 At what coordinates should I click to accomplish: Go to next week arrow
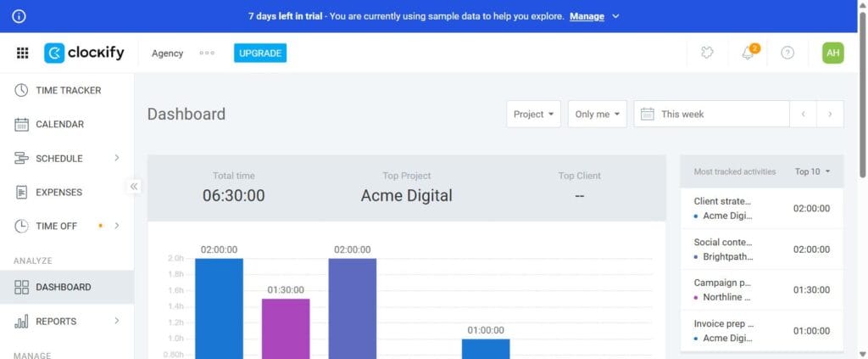[830, 114]
